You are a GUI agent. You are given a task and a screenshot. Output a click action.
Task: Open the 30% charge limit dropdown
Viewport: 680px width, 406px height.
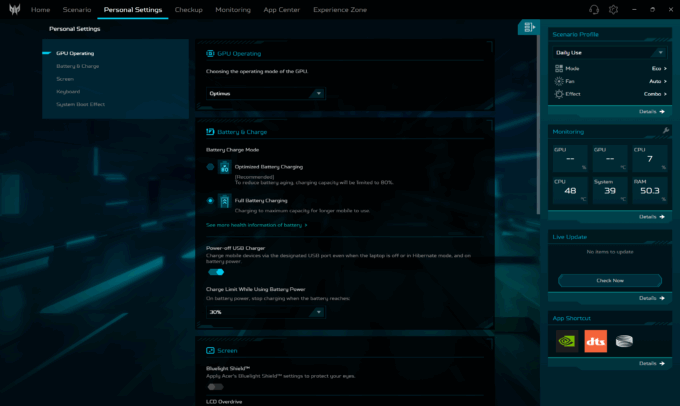point(265,312)
